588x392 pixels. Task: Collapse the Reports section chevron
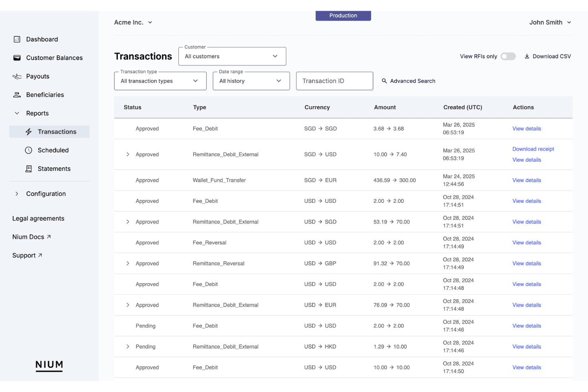coord(17,113)
